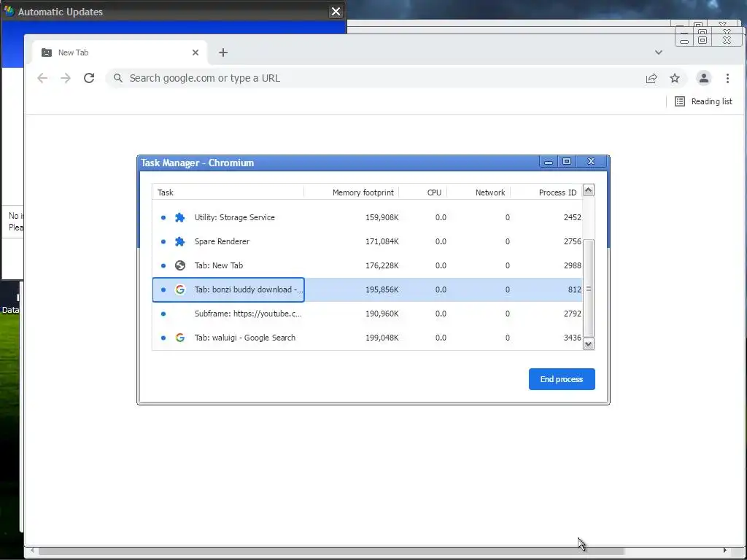747x560 pixels.
Task: Sort by the Task column header
Action: click(228, 192)
